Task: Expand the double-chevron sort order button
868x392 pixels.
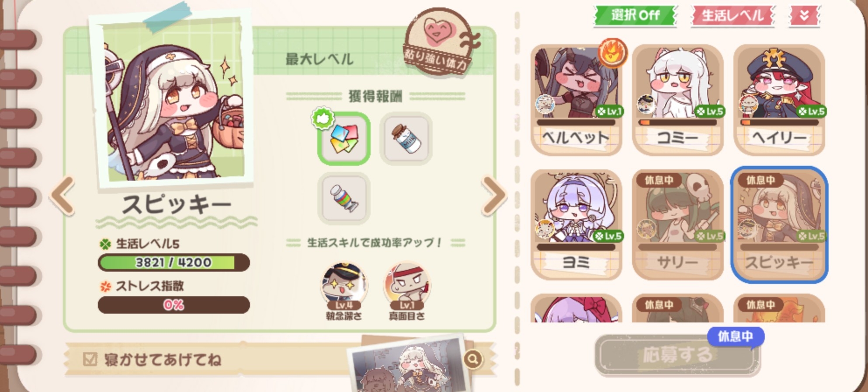Action: coord(804,16)
